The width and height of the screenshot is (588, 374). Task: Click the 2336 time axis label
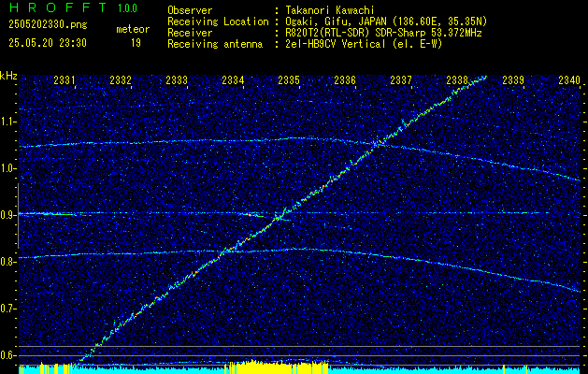(x=345, y=80)
